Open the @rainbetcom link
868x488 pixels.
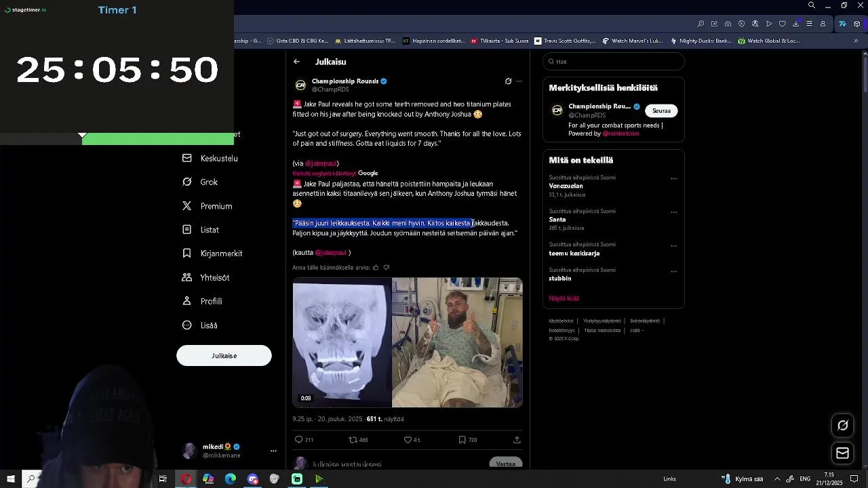point(621,134)
